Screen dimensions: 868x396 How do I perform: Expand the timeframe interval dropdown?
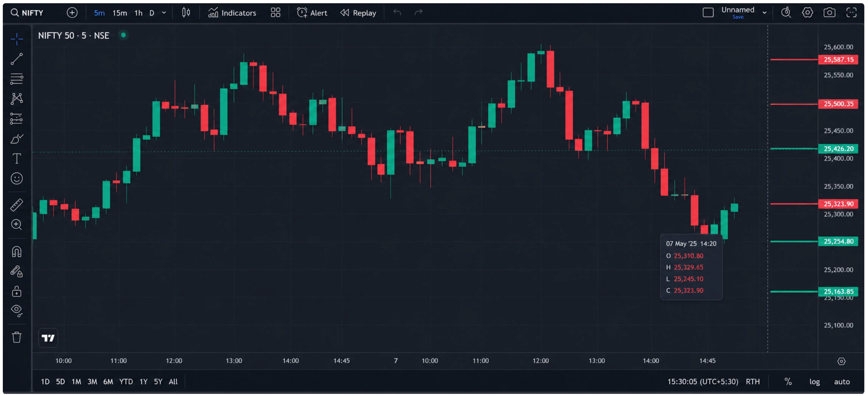(x=164, y=13)
